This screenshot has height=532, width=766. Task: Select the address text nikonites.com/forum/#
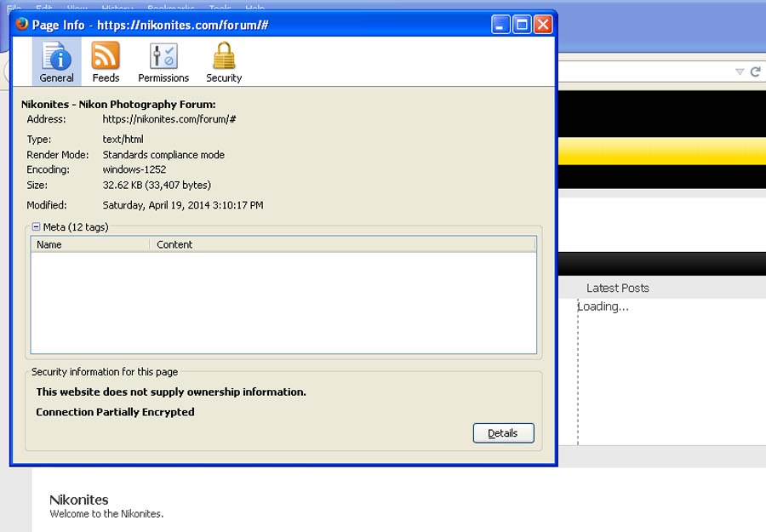tap(169, 119)
